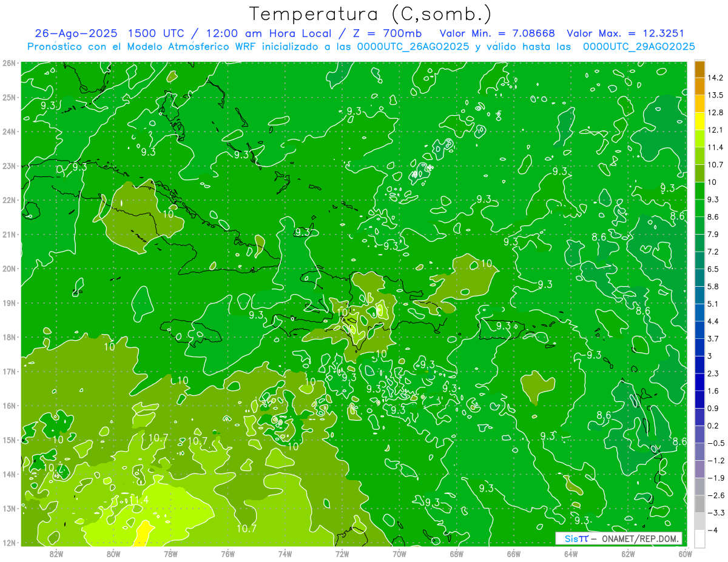Screen dimensions: 728x562
Task: Click the '5.1' color bar label
Action: coord(713,304)
